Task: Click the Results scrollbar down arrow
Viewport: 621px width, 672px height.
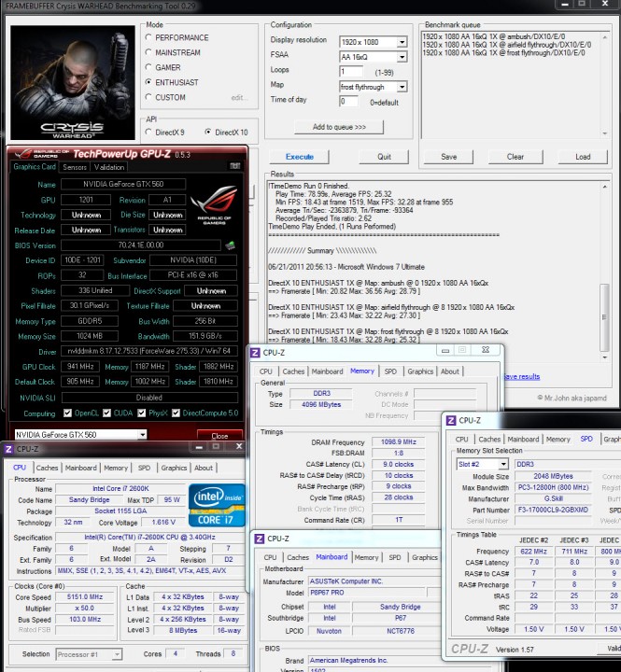Action: 604,357
